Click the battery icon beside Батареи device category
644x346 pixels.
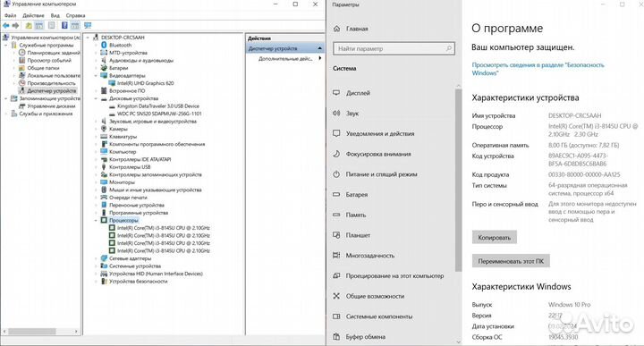click(x=104, y=68)
